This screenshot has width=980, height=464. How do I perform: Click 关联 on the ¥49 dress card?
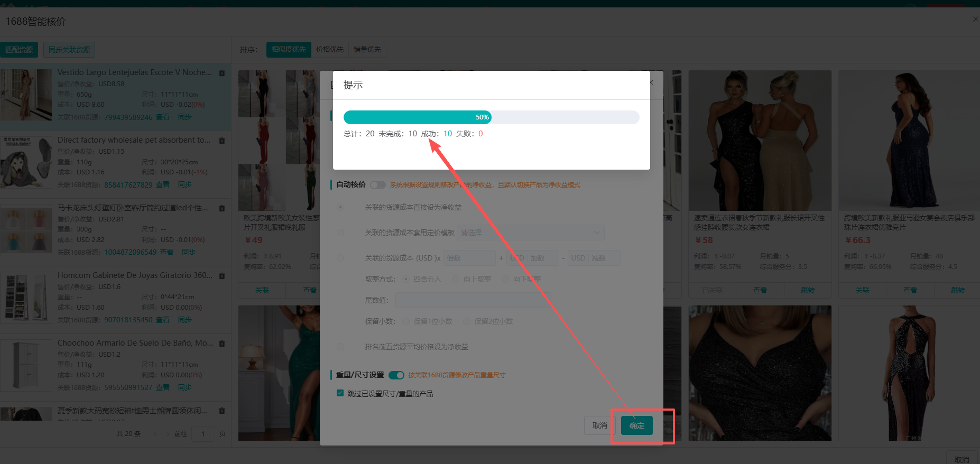click(x=262, y=290)
